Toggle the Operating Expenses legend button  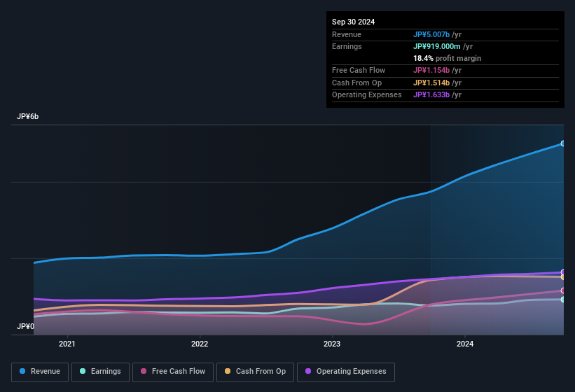click(x=346, y=372)
